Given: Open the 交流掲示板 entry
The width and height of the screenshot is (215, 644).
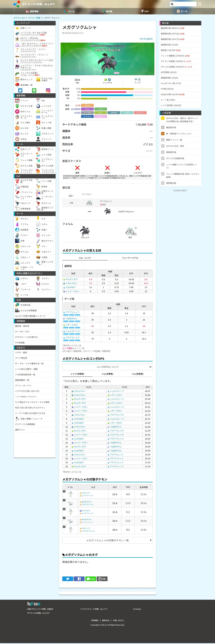Looking at the screenshot, I should 34,305.
